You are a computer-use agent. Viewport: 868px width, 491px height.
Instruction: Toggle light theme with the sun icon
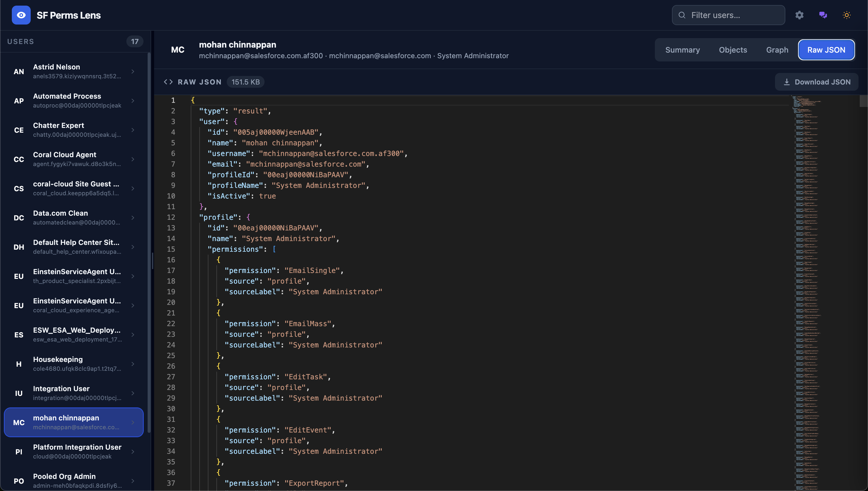[846, 15]
